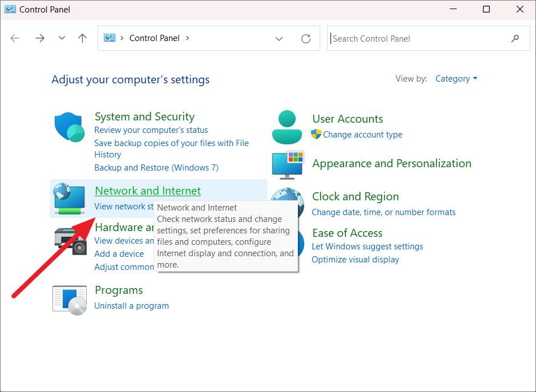
Task: Go up one level with up arrow
Action: (x=82, y=38)
